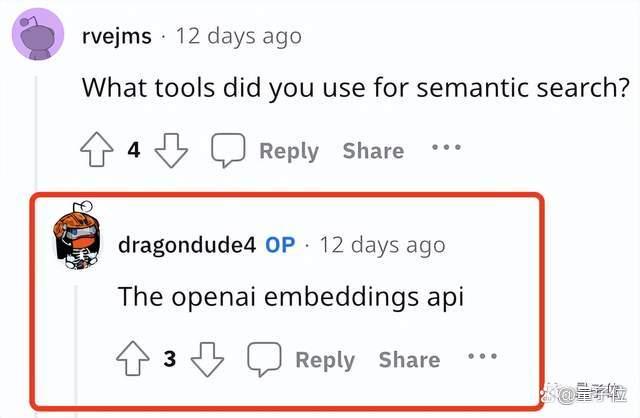Click Share under dragondude4's reply
640x418 pixels.
pos(409,359)
